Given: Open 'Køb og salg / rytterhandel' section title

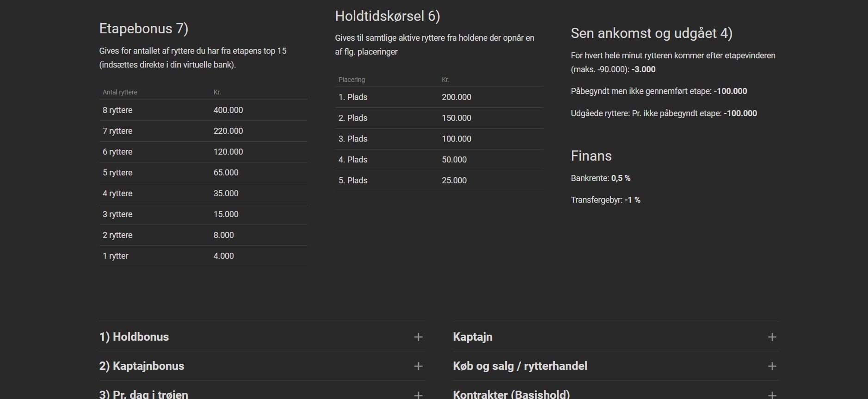Looking at the screenshot, I should (x=520, y=366).
